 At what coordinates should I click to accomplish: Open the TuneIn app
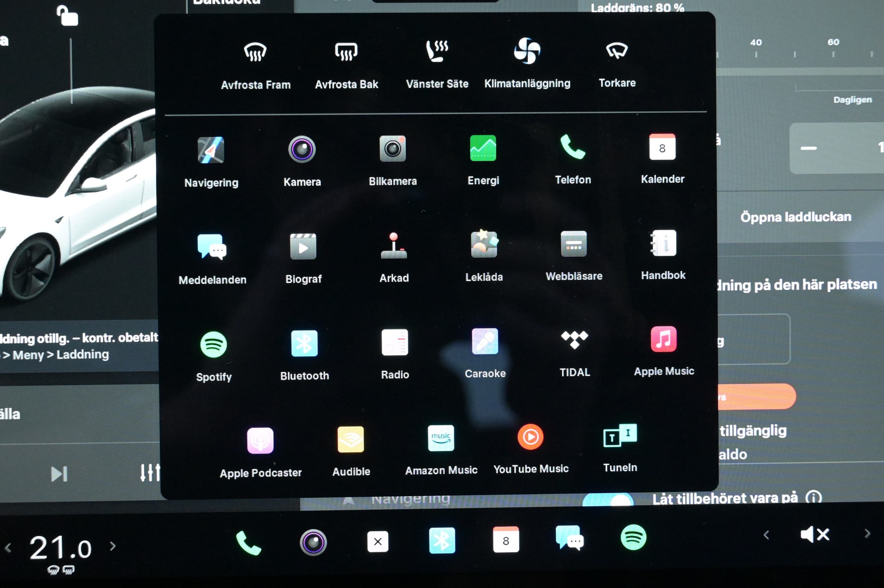pos(620,448)
